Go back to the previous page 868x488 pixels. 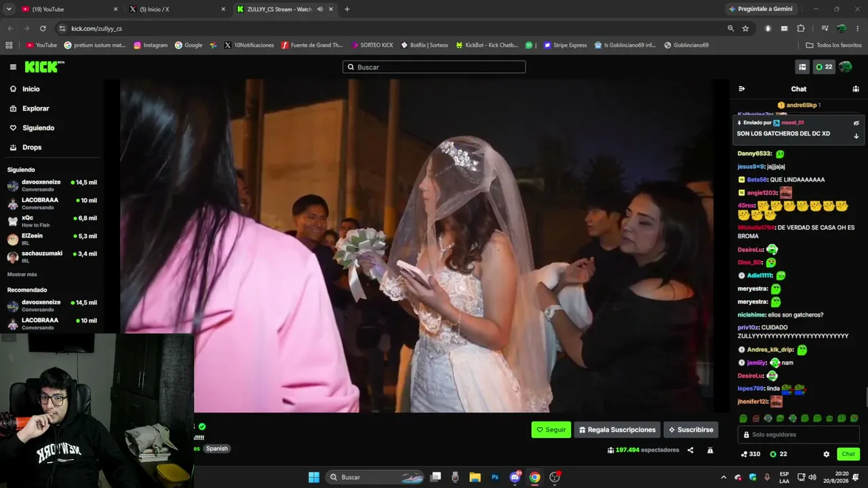10,28
